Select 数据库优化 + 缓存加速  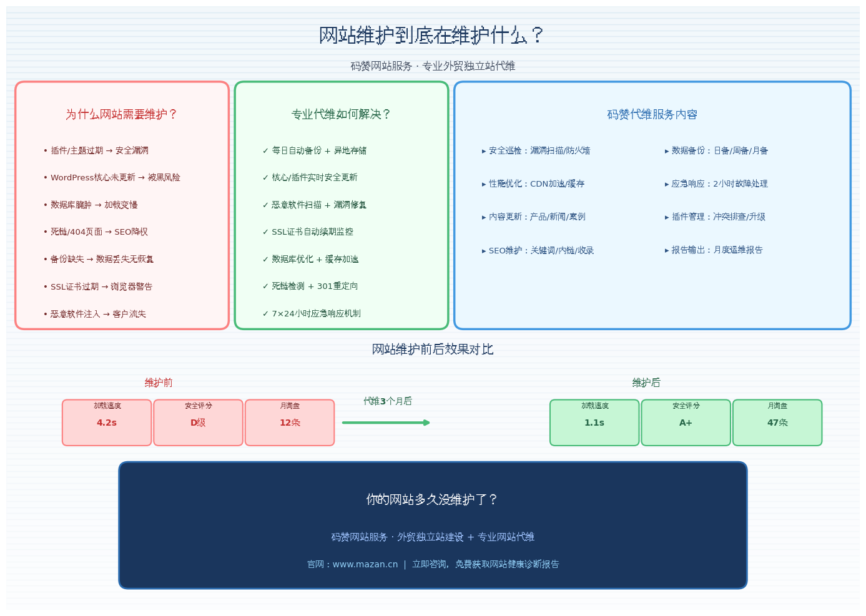point(310,259)
